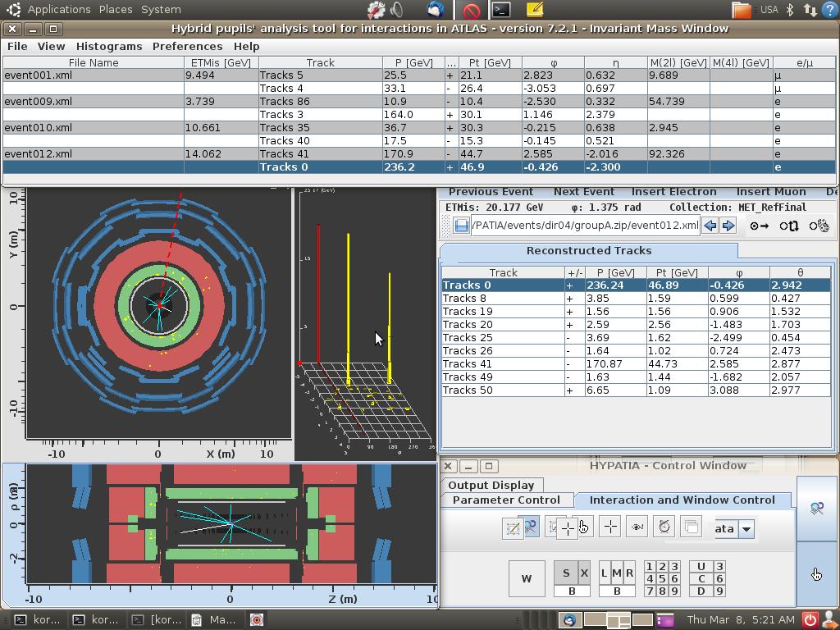This screenshot has width=840, height=630.
Task: Click the clock tool icon
Action: coord(664,527)
